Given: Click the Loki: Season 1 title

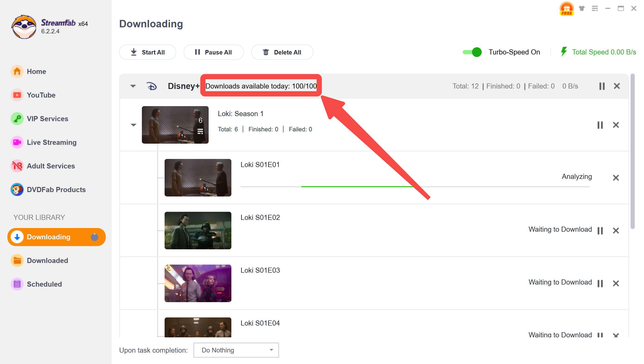Looking at the screenshot, I should click(x=241, y=114).
